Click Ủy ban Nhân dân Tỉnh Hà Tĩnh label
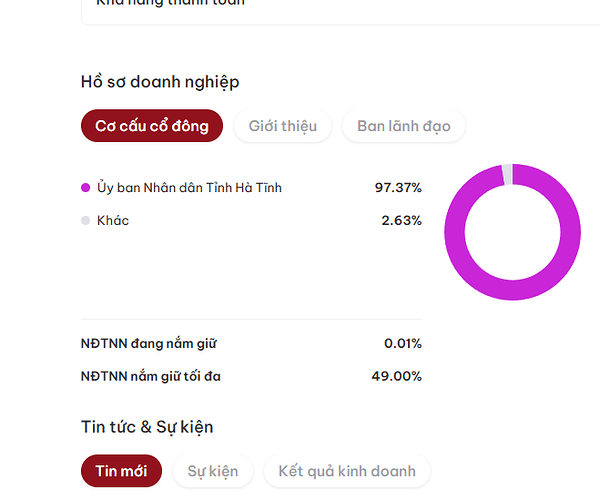Screen dimensions: 600x500 [x=189, y=188]
